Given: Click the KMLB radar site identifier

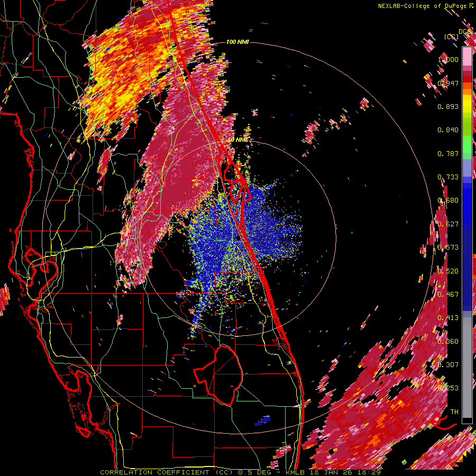Looking at the screenshot, I should click(295, 472).
